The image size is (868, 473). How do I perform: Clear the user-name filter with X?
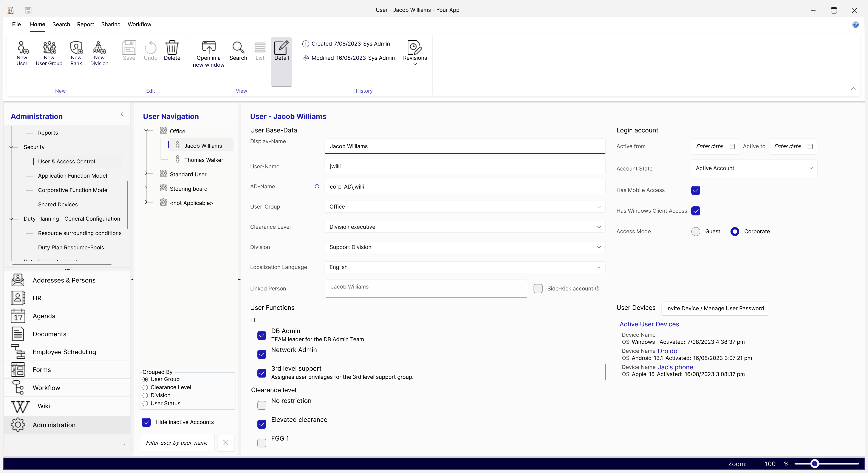226,442
